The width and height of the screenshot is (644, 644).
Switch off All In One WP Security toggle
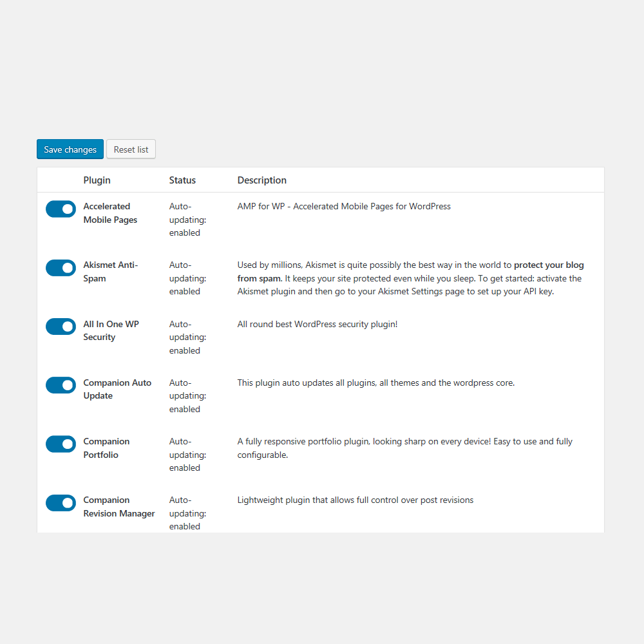click(61, 327)
